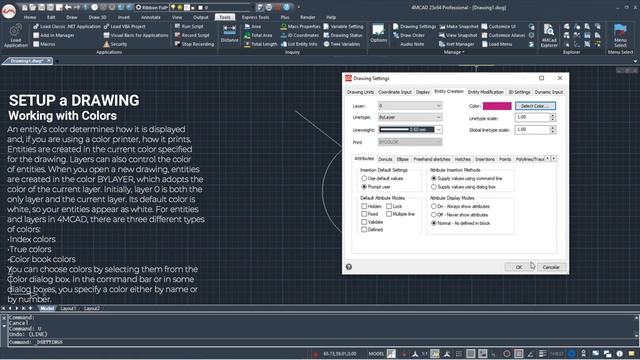The image size is (640, 360).
Task: Click List Entity Info
Action: (299, 44)
